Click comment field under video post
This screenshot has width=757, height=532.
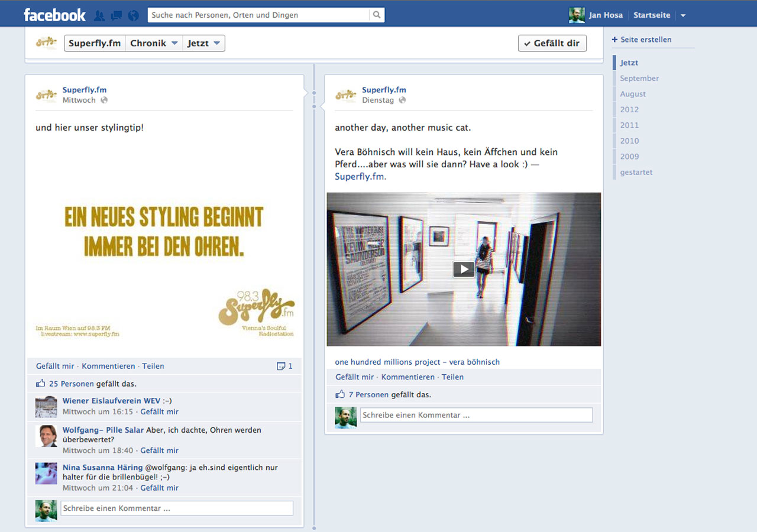(476, 415)
